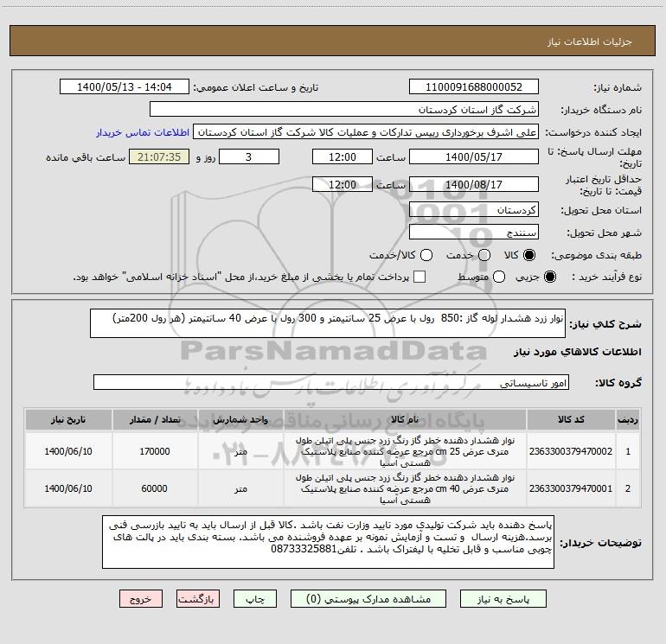Click the شرح کلی نیاز description box
Screen dimensions: 666x644
[328, 323]
